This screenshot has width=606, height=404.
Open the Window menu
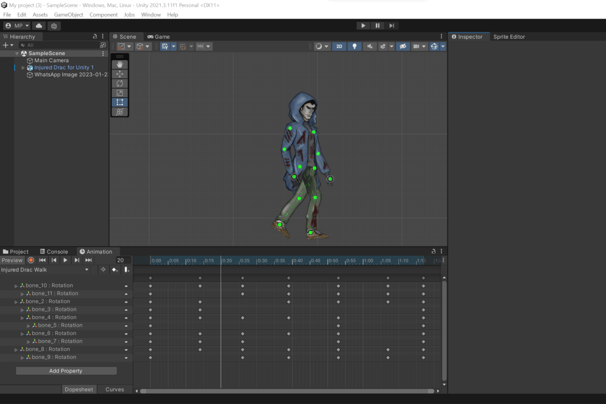[x=151, y=15]
